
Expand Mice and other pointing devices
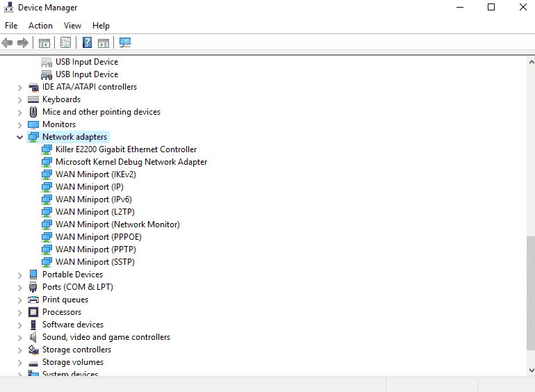19,113
